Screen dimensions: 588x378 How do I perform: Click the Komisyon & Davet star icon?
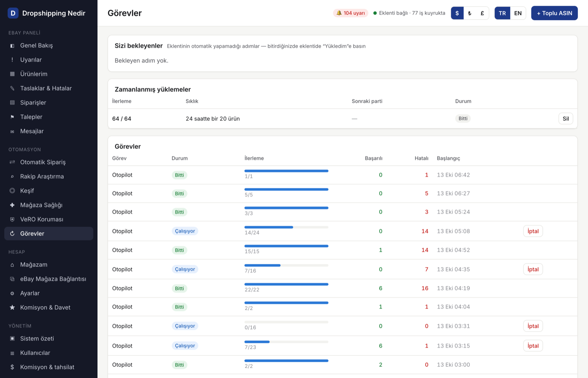coord(12,308)
